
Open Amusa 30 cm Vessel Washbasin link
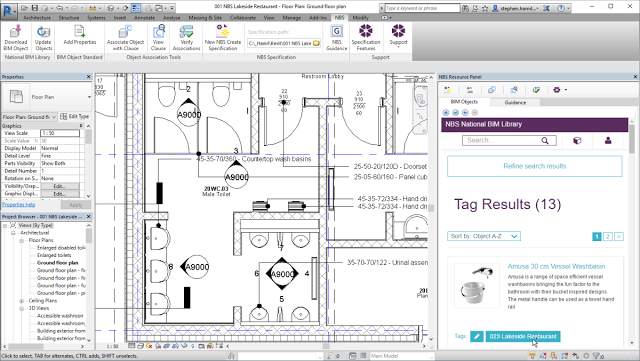pos(556,266)
